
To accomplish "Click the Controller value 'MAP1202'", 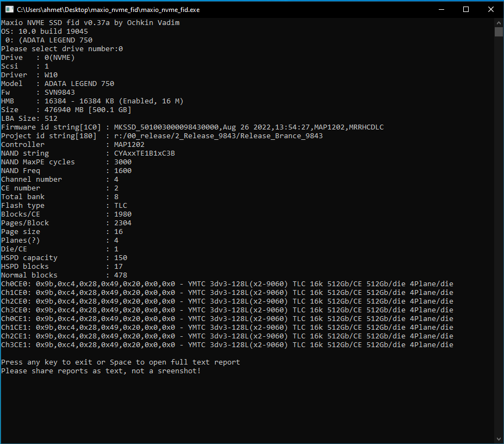I will click(129, 144).
